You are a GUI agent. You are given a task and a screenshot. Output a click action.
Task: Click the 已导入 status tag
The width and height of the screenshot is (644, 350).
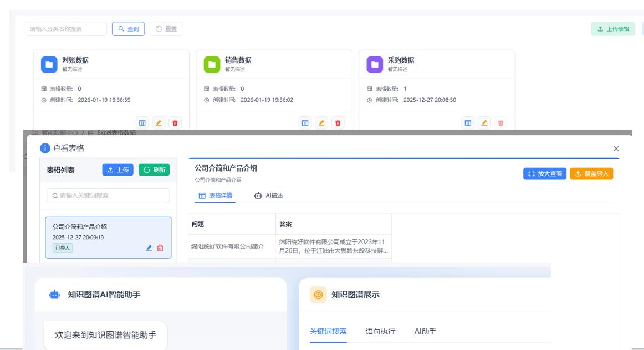pyautogui.click(x=63, y=248)
